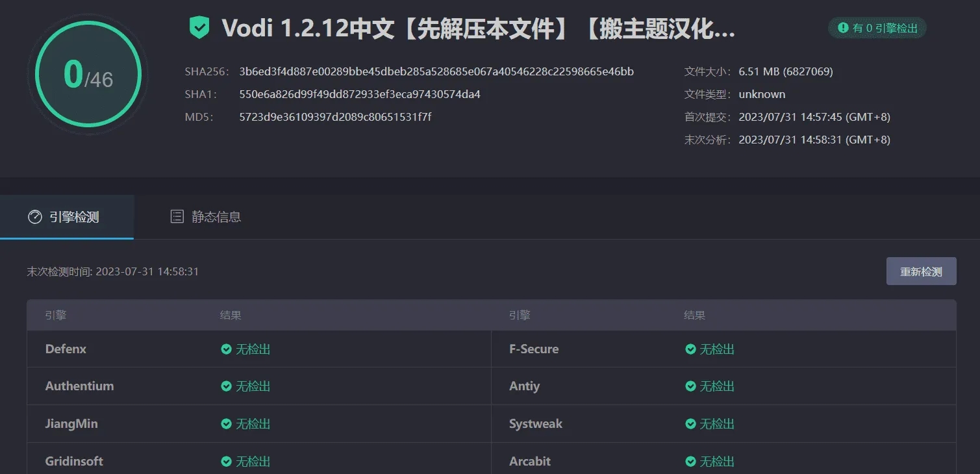The height and width of the screenshot is (474, 980).
Task: Click the green check icon in the Defenx row
Action: (226, 349)
